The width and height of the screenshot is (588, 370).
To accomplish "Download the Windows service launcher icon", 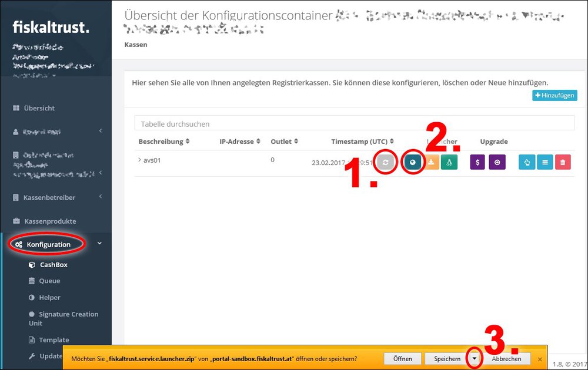I will tap(413, 162).
